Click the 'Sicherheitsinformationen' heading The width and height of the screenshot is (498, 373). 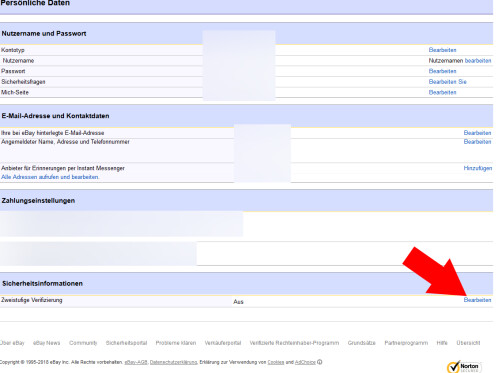42,284
